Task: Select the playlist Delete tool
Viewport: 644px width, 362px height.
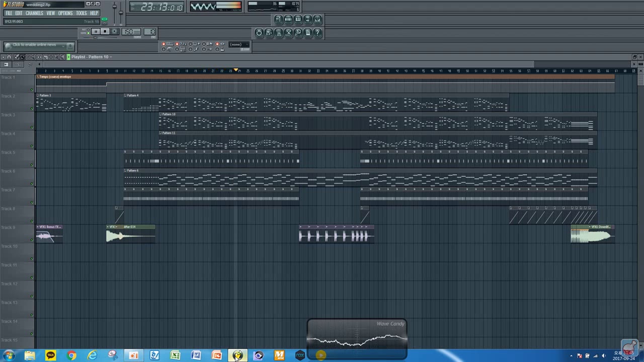Action: click(28, 57)
